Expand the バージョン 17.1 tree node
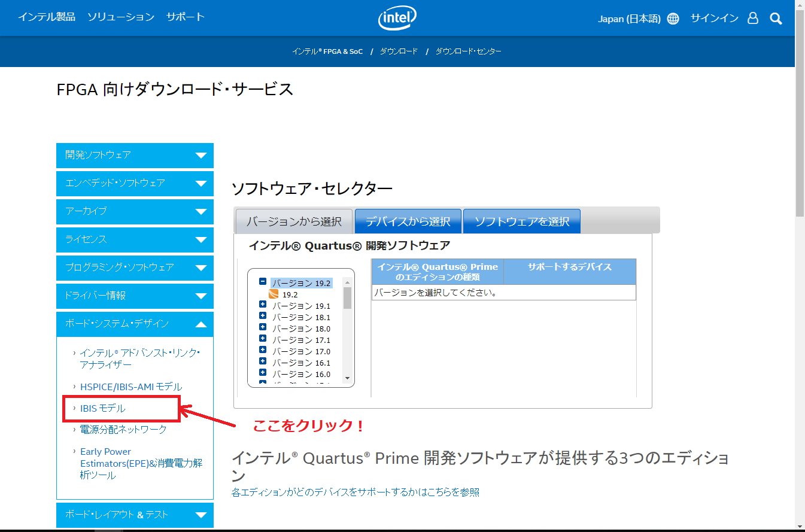 pos(262,339)
